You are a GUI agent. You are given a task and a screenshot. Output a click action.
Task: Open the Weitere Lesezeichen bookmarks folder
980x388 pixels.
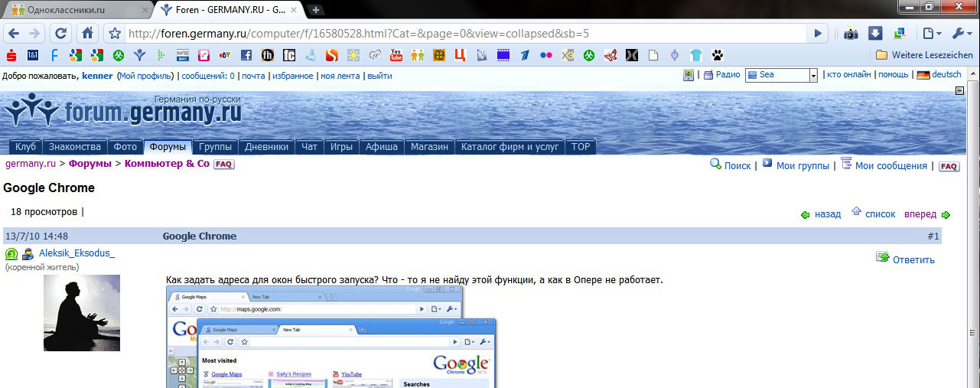coord(924,55)
